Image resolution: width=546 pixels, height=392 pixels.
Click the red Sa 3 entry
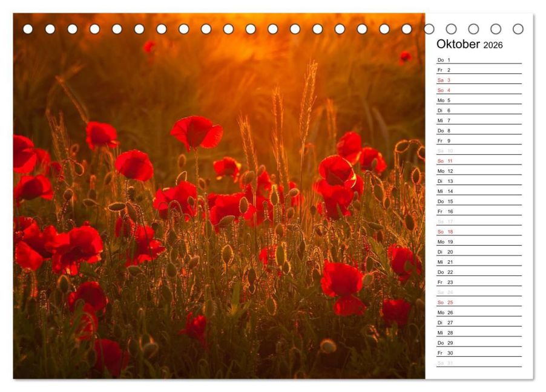click(479, 80)
